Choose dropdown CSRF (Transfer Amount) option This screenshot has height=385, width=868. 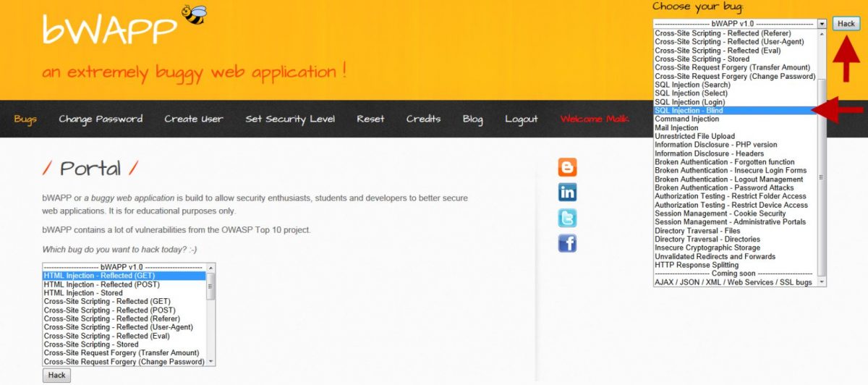coord(734,67)
